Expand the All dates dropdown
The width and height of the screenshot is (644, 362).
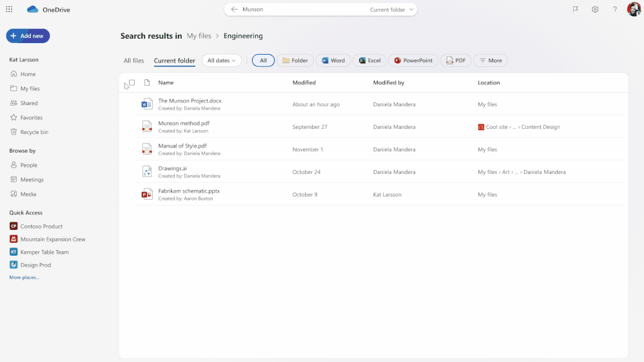tap(221, 61)
